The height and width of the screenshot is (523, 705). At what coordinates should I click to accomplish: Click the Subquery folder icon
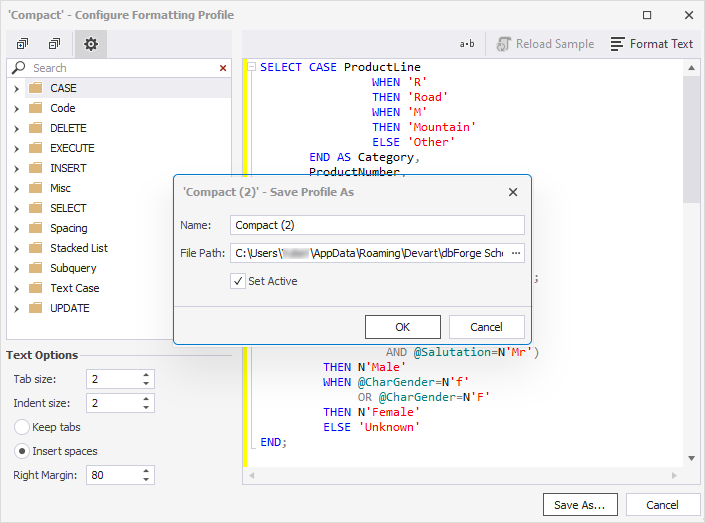tap(36, 268)
